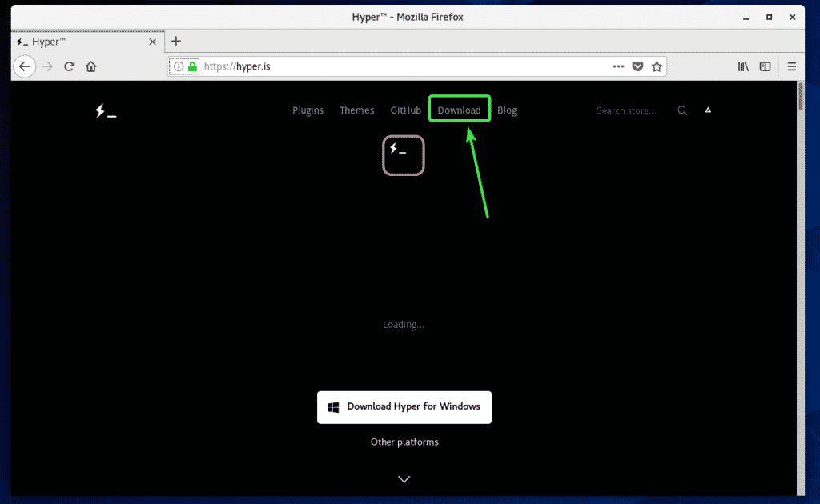This screenshot has height=504, width=820.
Task: Click the green secure padlock icon
Action: tap(192, 66)
